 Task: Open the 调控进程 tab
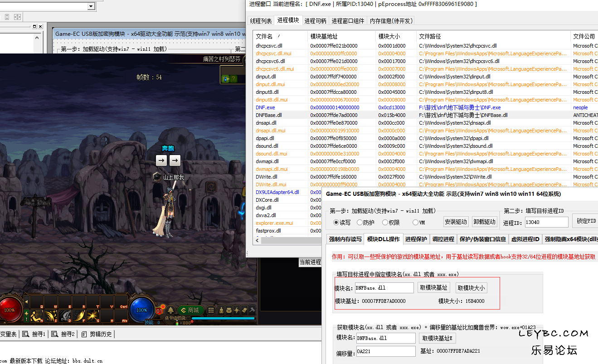pyautogui.click(x=443, y=239)
